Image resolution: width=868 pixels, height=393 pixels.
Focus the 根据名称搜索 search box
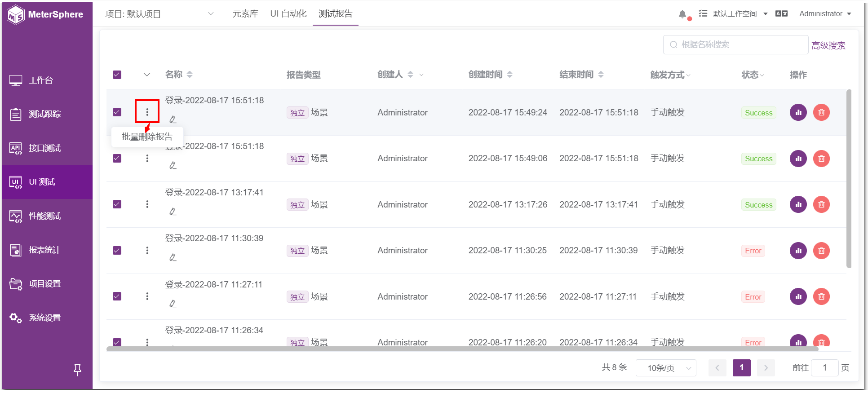(735, 44)
